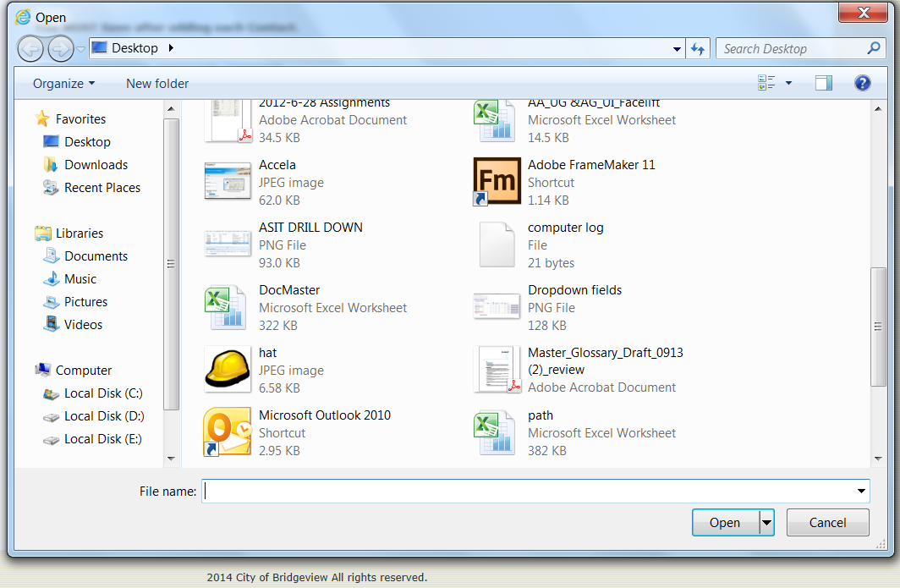The width and height of the screenshot is (900, 588).
Task: Select the computer log file icon
Action: [x=497, y=245]
